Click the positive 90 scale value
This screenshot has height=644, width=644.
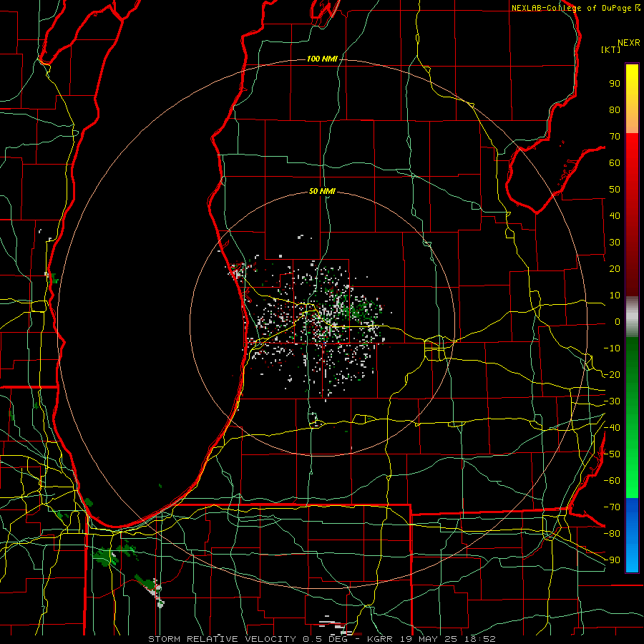[615, 84]
